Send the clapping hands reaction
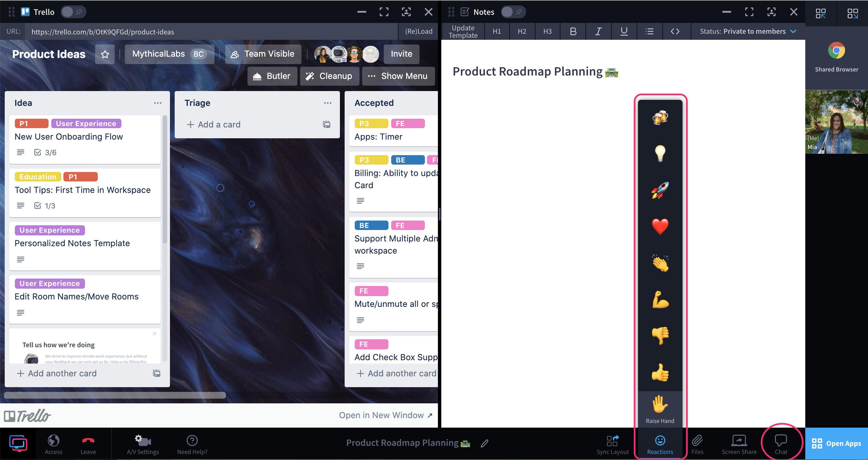 pos(660,263)
